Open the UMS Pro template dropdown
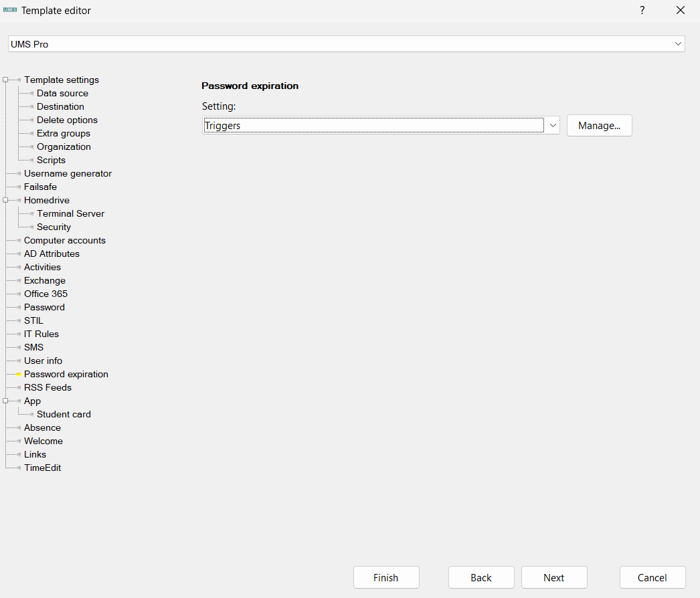This screenshot has height=598, width=700. [679, 44]
